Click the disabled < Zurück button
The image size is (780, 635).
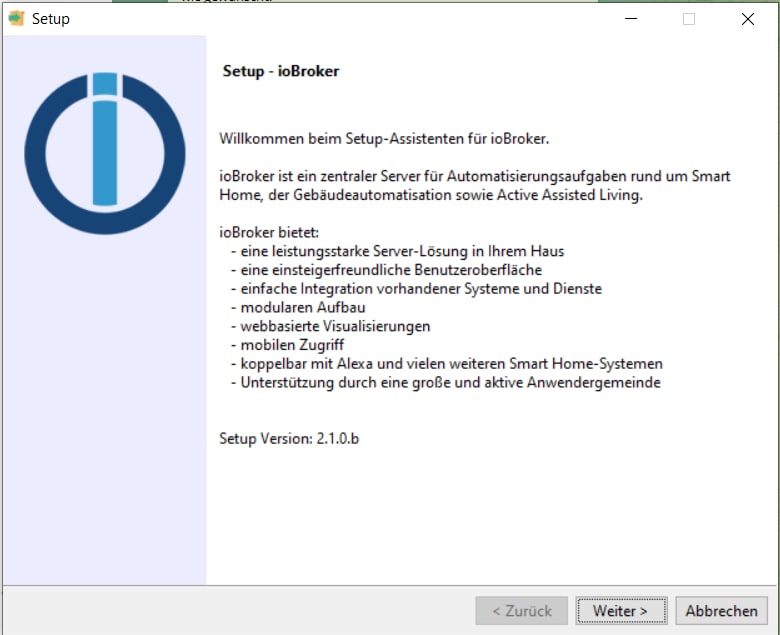(521, 611)
